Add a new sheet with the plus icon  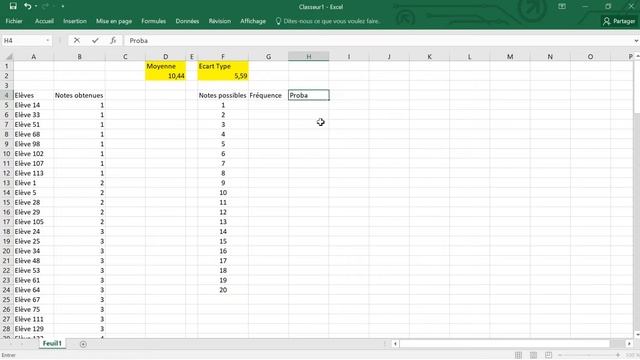tap(83, 344)
